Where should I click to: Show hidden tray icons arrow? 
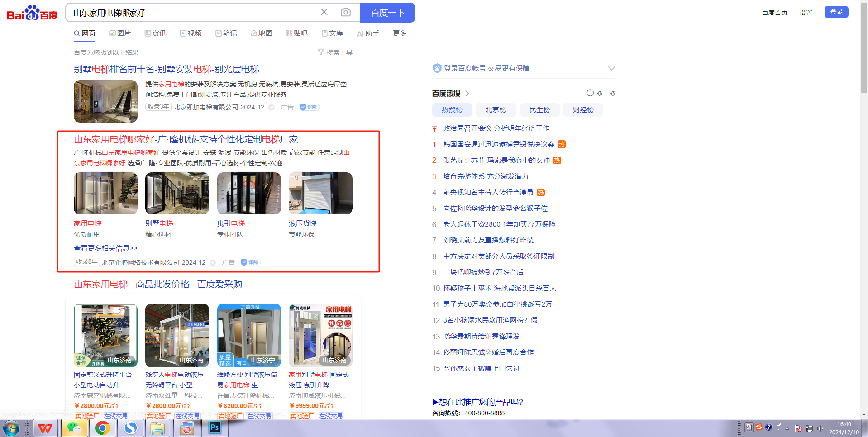click(787, 428)
